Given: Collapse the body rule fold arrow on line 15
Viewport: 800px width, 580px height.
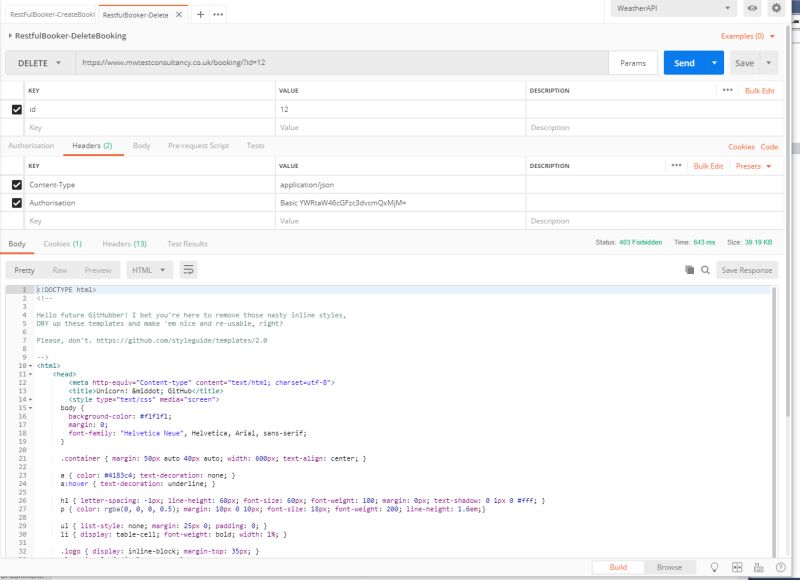Looking at the screenshot, I should pyautogui.click(x=31, y=408).
